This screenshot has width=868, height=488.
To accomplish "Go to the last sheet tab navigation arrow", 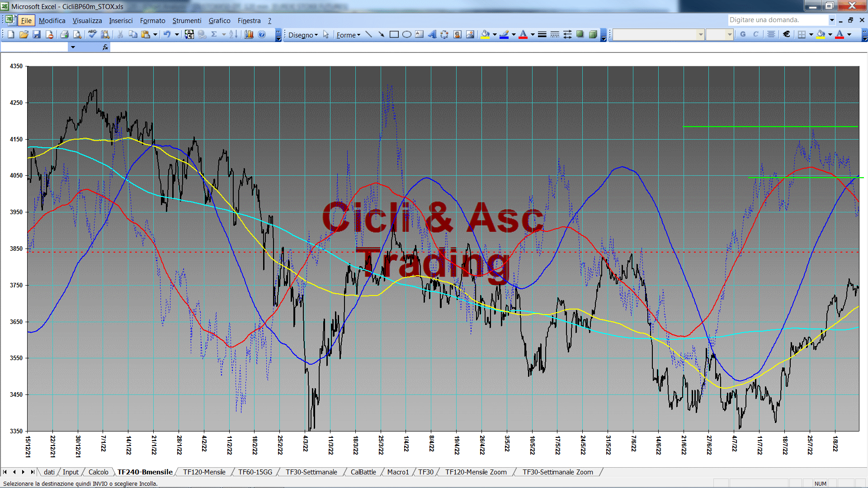I will pos(32,472).
